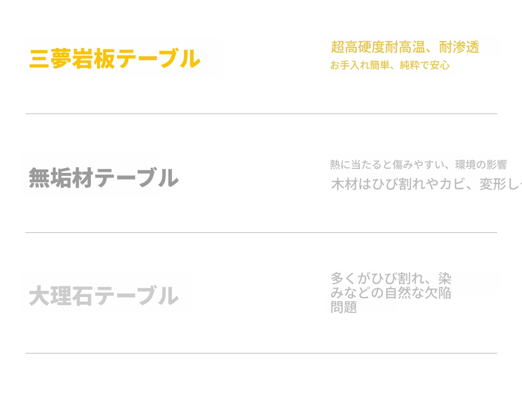Select the 超高硬度耐高温、耐滲透 text
Screen dimensions: 522x420
click(x=405, y=47)
